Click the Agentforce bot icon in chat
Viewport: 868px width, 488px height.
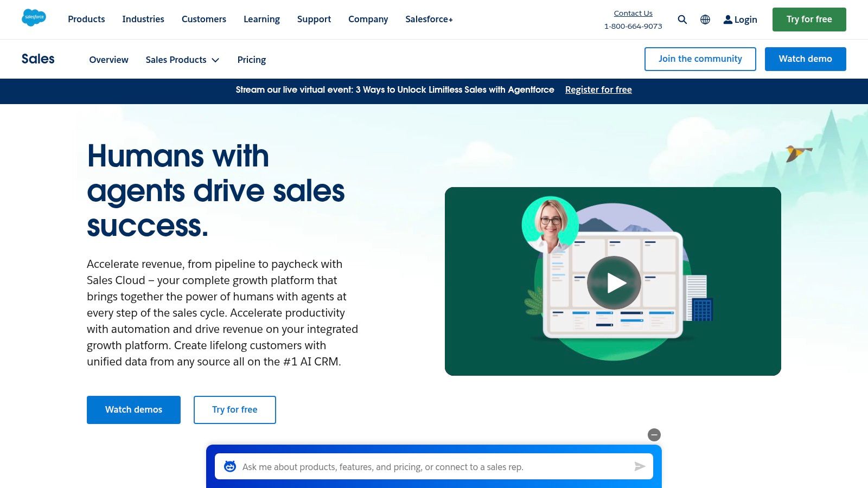click(x=230, y=466)
